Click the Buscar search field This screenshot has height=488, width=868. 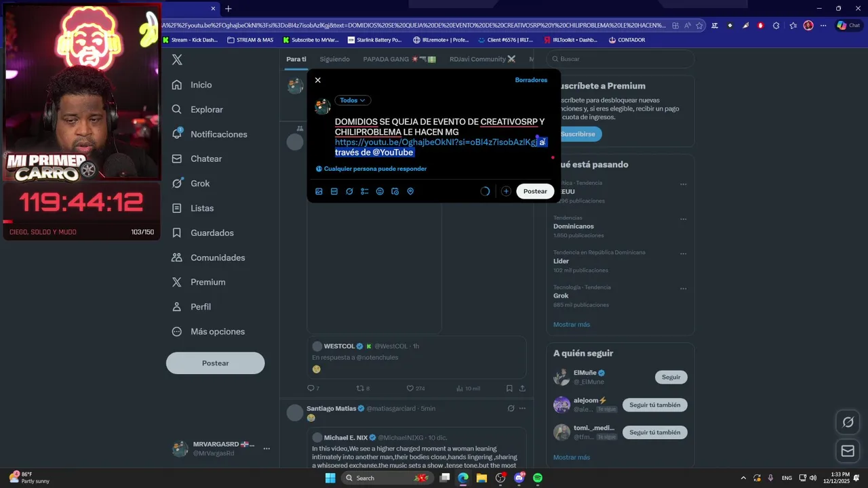pos(620,59)
